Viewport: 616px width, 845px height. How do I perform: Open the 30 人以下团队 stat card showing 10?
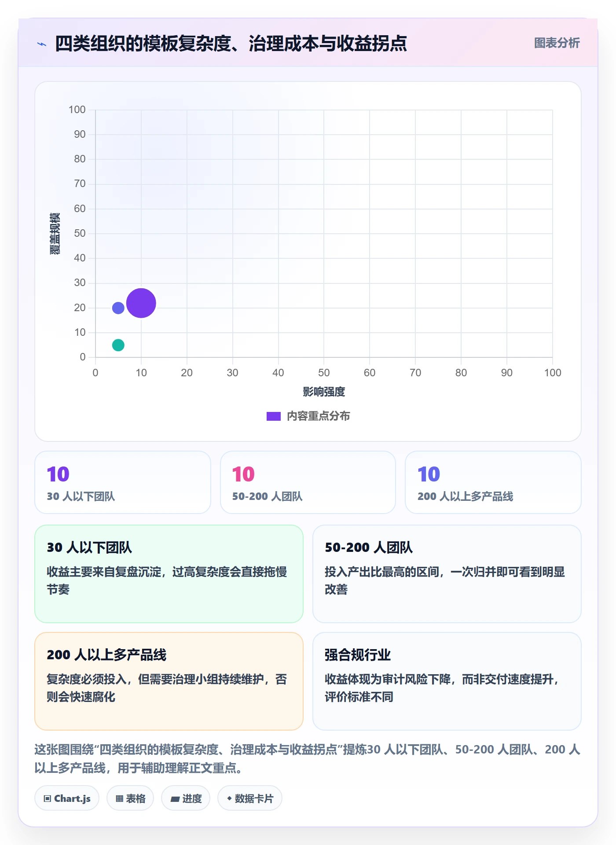tap(123, 482)
